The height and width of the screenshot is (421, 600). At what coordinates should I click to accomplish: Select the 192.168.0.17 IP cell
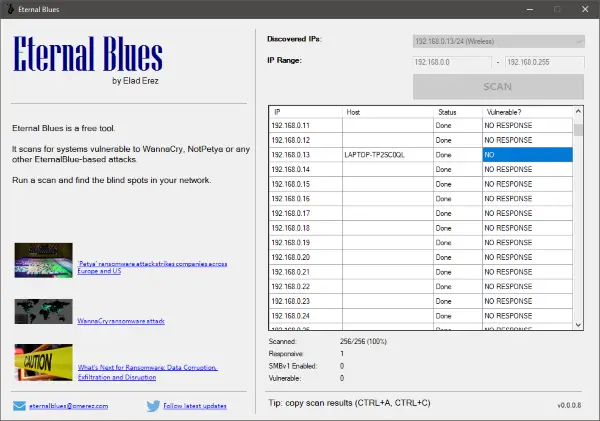pos(306,213)
